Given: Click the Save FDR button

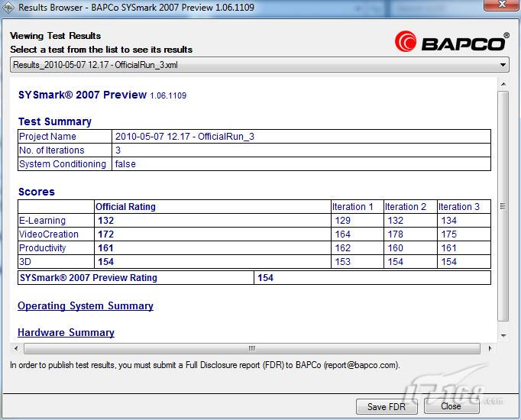Looking at the screenshot, I should pyautogui.click(x=387, y=407).
